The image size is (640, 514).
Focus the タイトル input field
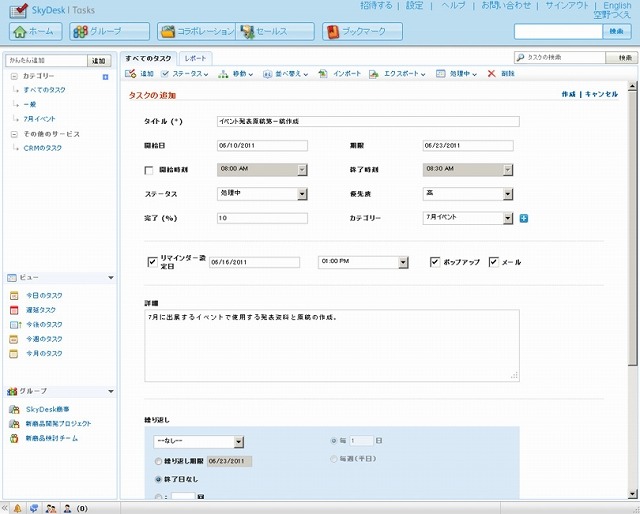pyautogui.click(x=368, y=121)
